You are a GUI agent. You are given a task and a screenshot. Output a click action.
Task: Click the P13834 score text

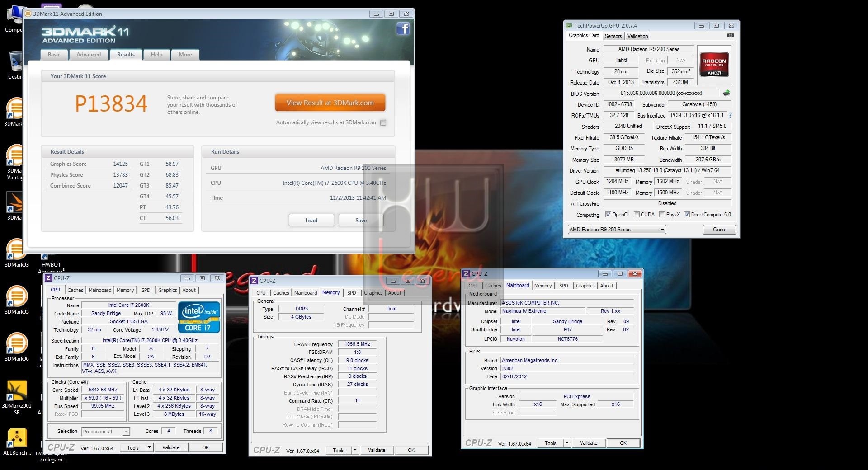pos(111,103)
